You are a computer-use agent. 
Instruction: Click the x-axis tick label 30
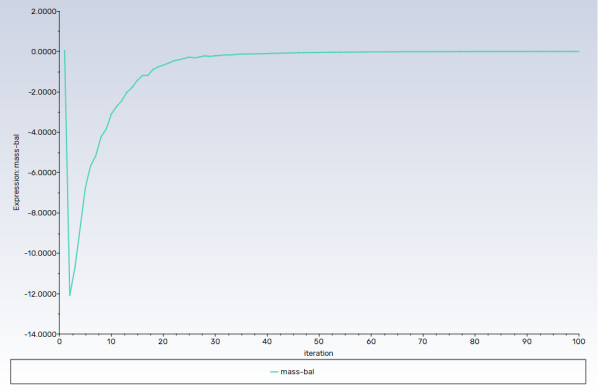tap(215, 341)
